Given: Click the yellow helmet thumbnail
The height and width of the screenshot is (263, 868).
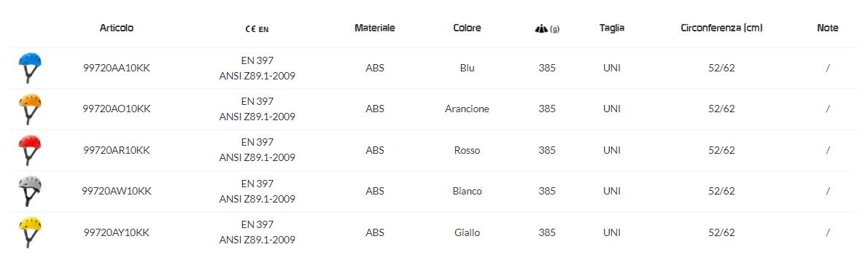Looking at the screenshot, I should click(30, 232).
